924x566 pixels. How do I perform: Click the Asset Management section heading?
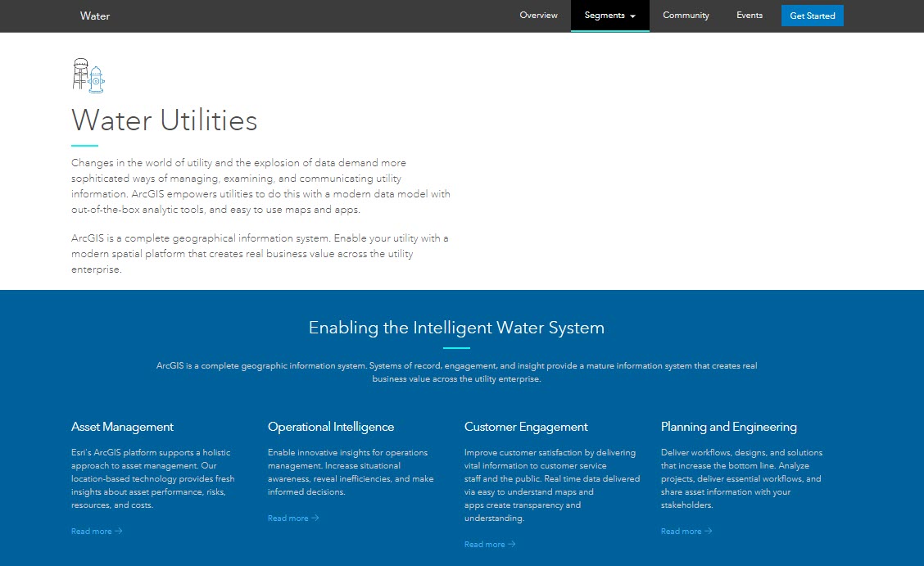coord(122,427)
